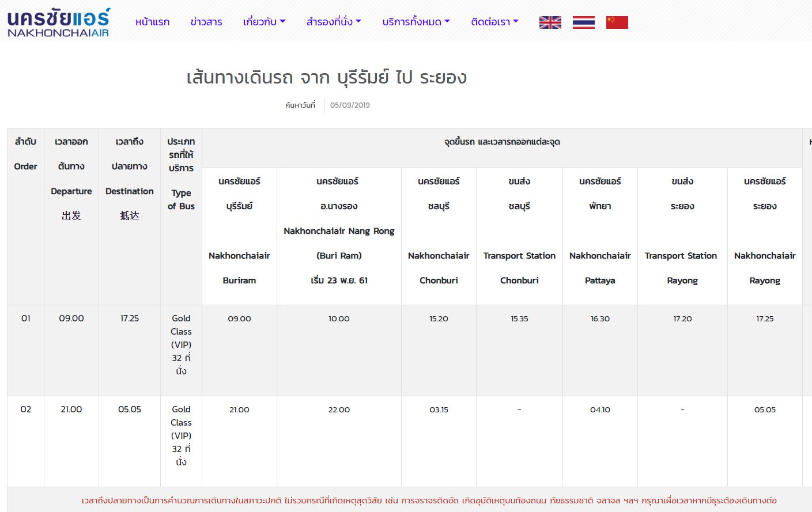Click Transport Station Chonburi time 15.35
Image resolution: width=812 pixels, height=512 pixels.
click(519, 318)
